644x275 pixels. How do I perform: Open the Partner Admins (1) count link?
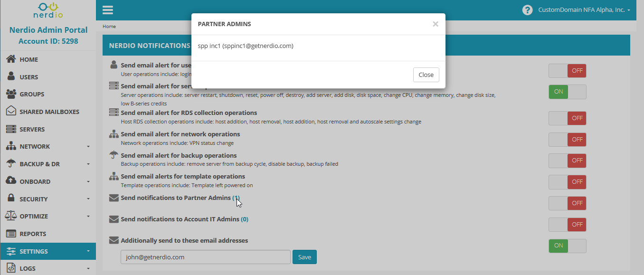tap(236, 198)
